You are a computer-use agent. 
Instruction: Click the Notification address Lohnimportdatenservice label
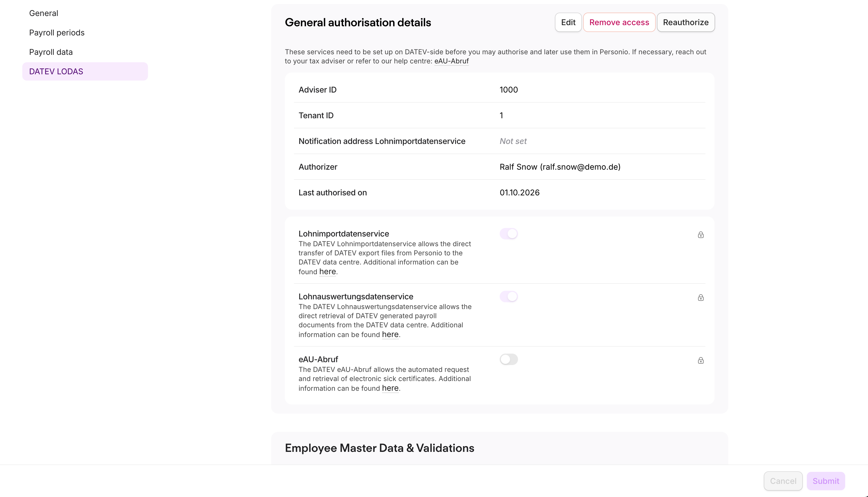[382, 141]
